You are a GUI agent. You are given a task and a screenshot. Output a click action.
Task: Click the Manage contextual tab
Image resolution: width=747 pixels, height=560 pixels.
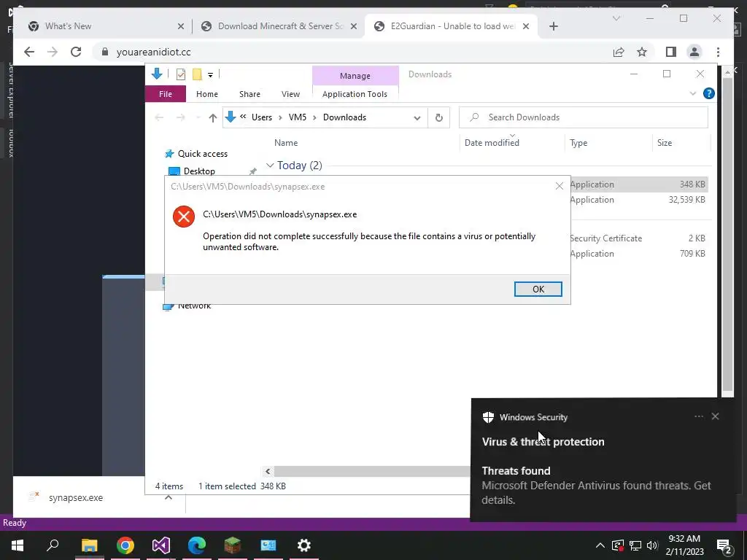pos(355,76)
